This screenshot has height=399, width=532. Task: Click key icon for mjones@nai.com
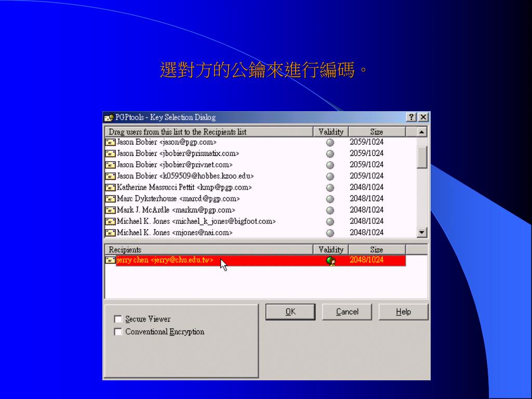pos(110,233)
